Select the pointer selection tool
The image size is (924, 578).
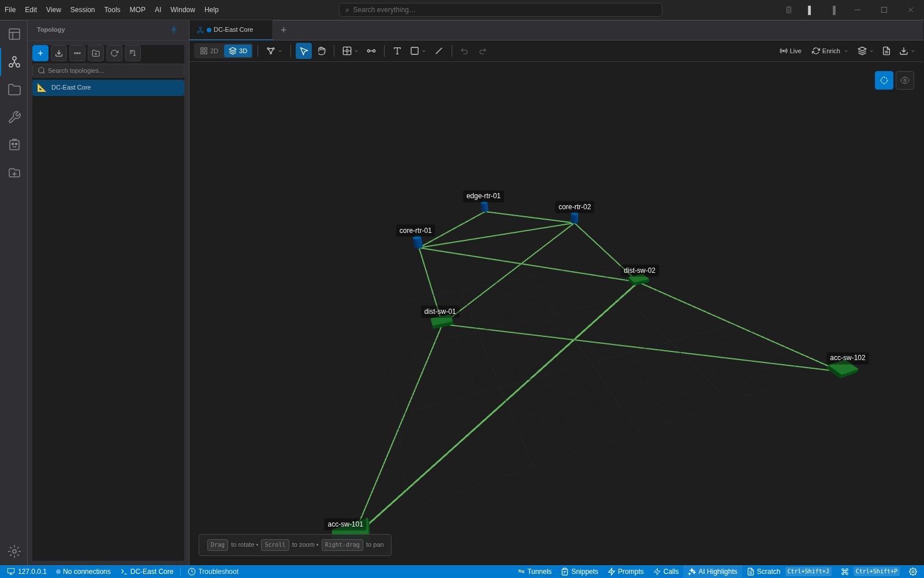click(x=304, y=51)
